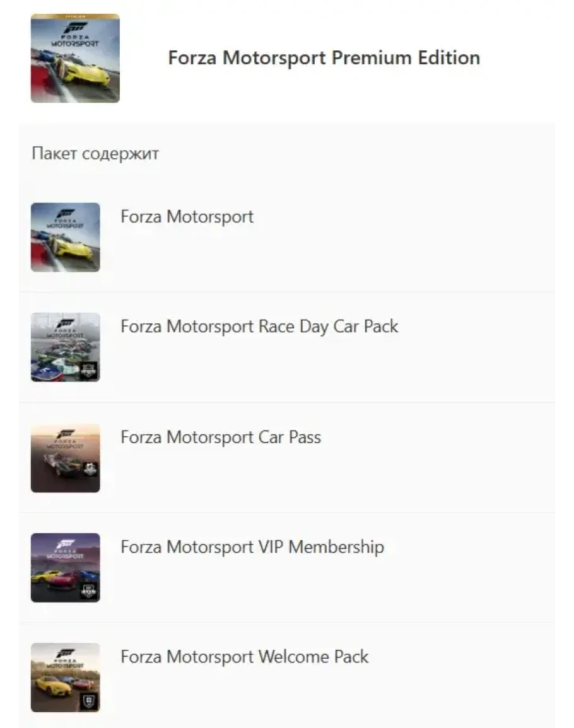
Task: Click the Race Day Car Pack thumbnail
Action: click(x=65, y=347)
